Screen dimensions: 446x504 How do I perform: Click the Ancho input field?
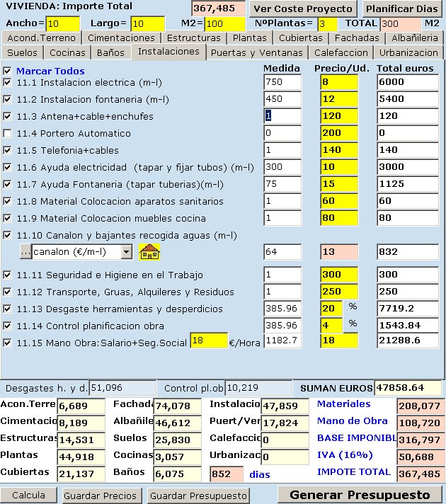pos(63,23)
